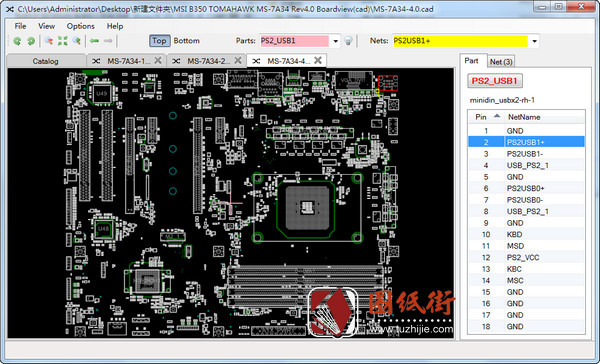600x364 pixels.
Task: Select pin 14 MSC row
Action: coord(526,281)
